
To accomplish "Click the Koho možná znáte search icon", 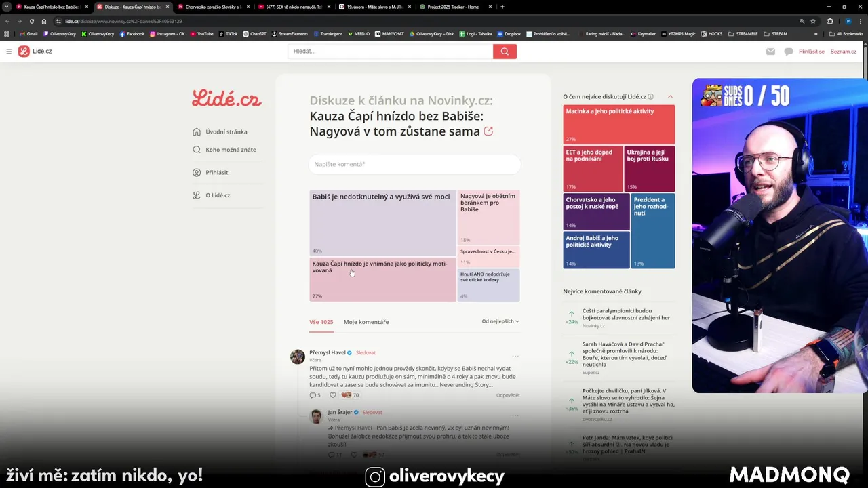I will (197, 150).
